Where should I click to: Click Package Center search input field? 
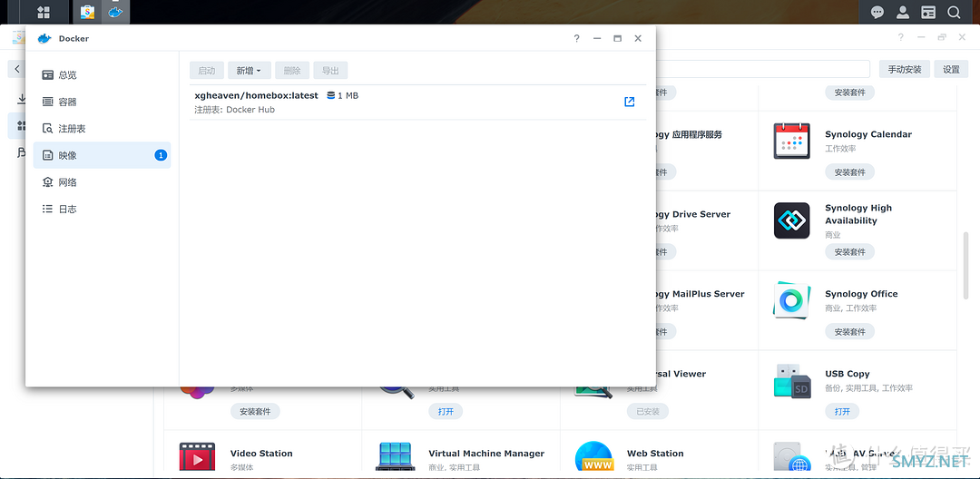pyautogui.click(x=762, y=69)
